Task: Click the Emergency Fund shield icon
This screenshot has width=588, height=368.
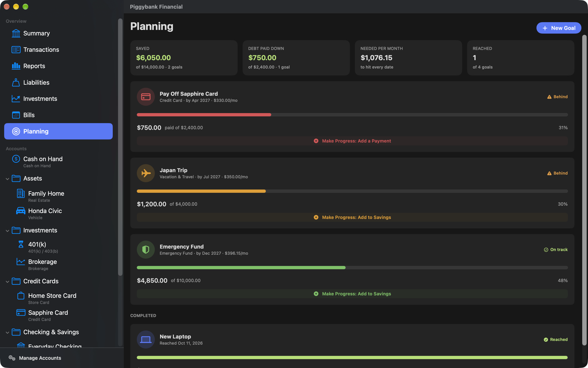Action: (x=146, y=250)
